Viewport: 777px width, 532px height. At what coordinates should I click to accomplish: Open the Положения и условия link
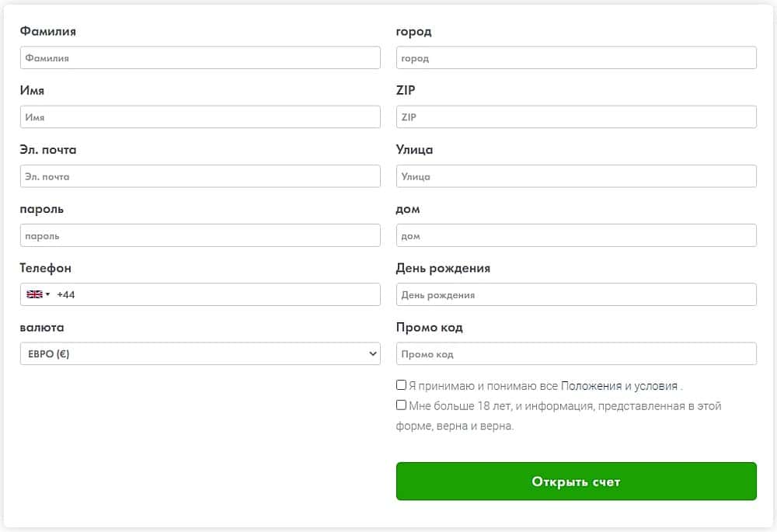(618, 385)
